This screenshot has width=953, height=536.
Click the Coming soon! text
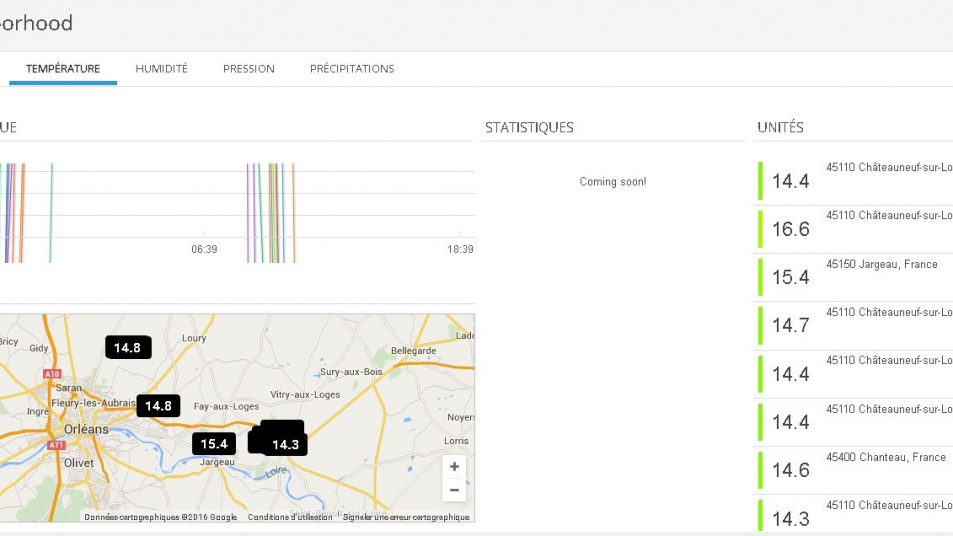coord(613,182)
